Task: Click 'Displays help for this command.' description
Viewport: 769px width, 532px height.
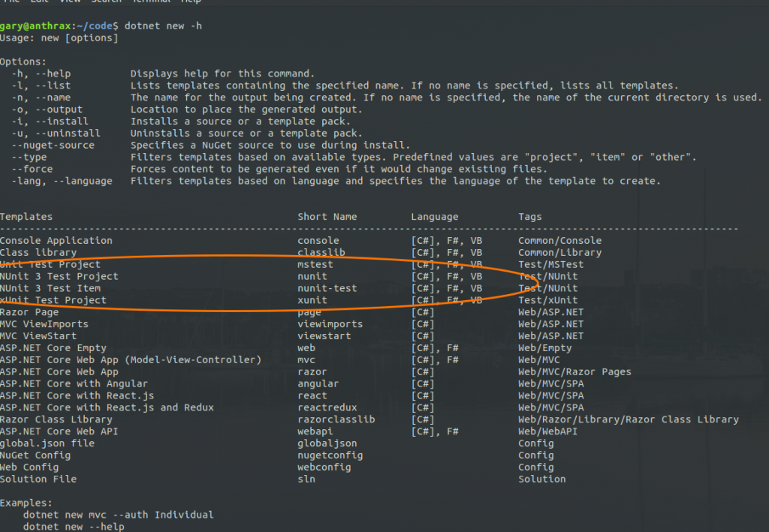Action: [222, 74]
